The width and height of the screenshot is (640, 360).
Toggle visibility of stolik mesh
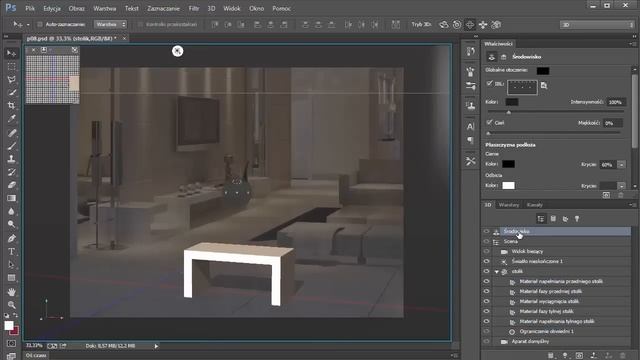click(x=487, y=271)
